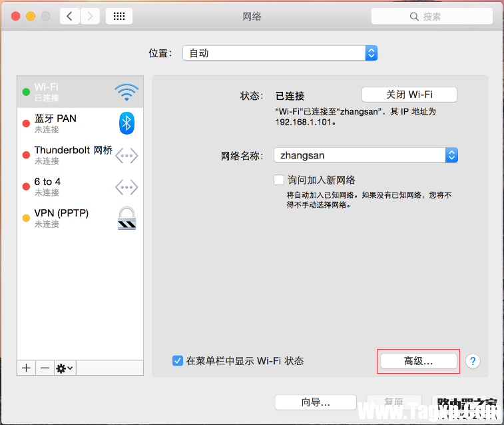This screenshot has height=425, width=504.
Task: Open advanced settings 高级… button
Action: (x=419, y=361)
